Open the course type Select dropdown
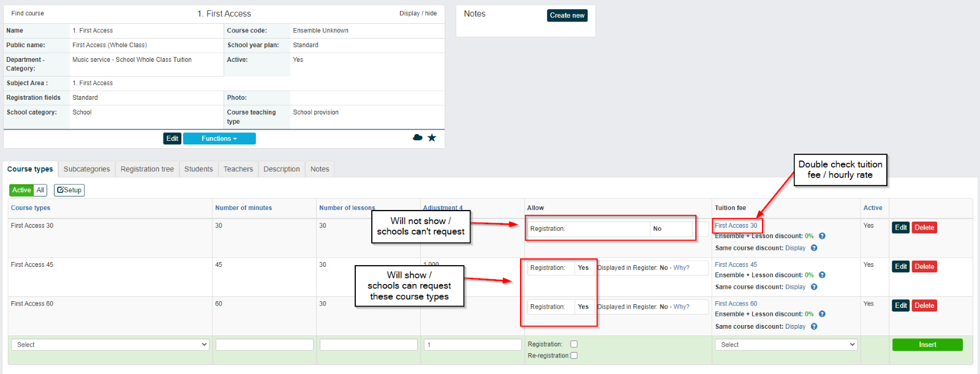 coord(110,345)
